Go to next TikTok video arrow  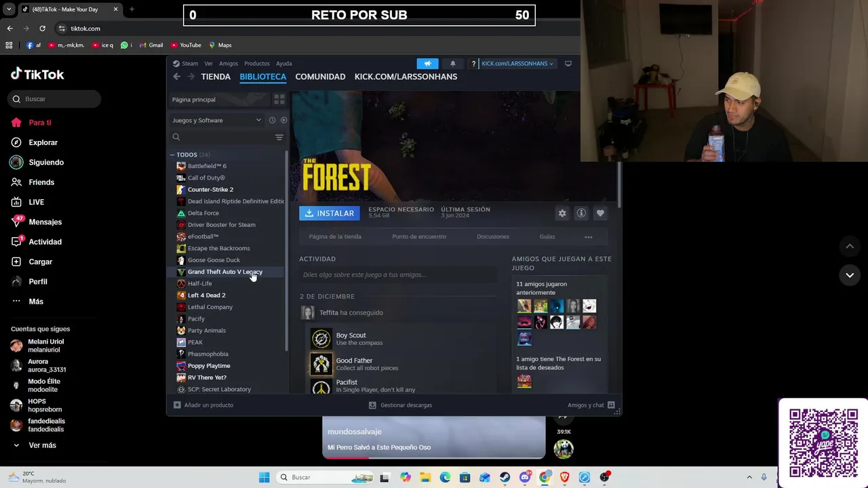click(850, 275)
